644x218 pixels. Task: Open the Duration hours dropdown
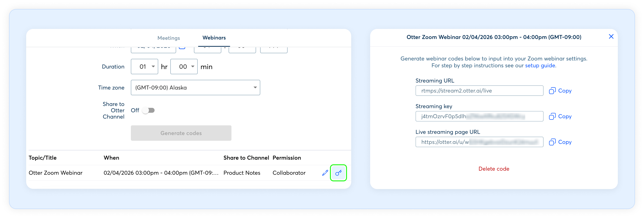click(x=144, y=67)
